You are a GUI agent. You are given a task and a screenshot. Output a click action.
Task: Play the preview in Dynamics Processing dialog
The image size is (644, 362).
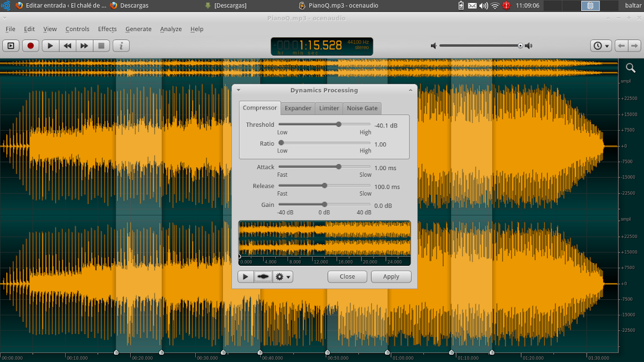pyautogui.click(x=245, y=276)
